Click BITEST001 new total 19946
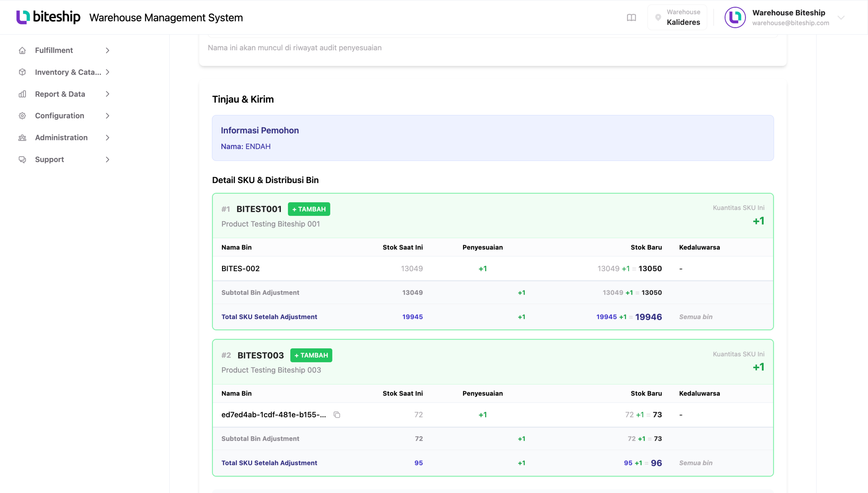Screen dimensions: 868x493 coord(648,317)
